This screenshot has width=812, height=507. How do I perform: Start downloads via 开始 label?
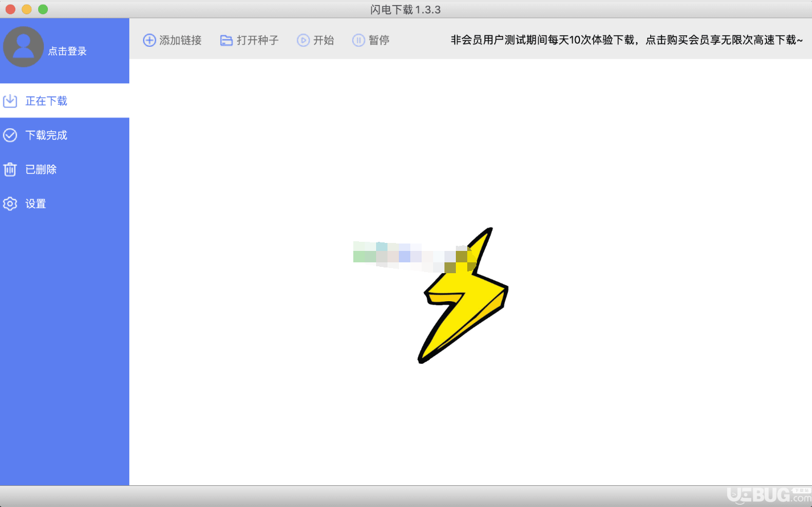click(x=324, y=40)
